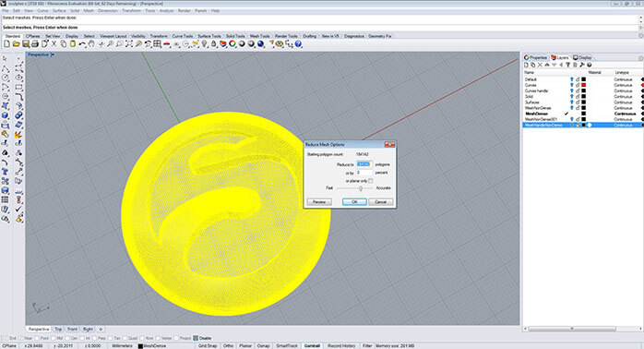Screen dimensions: 644x349
Task: Click the color wheel Object Properties icon
Action: coord(233,43)
